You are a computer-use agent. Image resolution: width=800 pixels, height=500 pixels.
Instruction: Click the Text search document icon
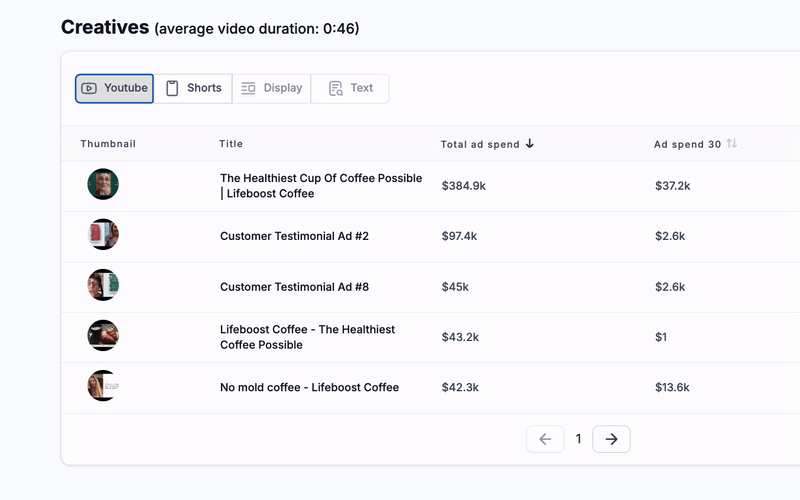tap(336, 88)
